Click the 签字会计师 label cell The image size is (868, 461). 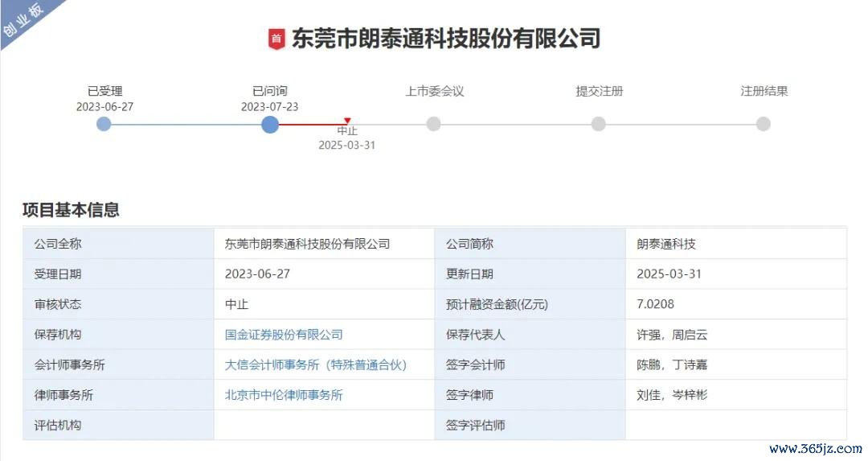[530, 364]
